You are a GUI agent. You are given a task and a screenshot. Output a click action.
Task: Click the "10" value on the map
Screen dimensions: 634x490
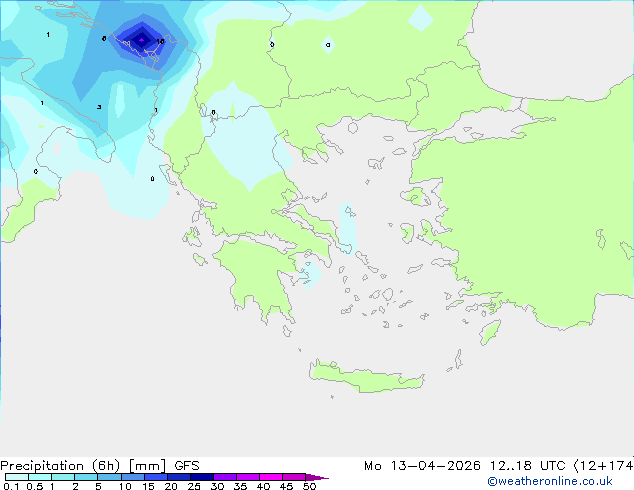pyautogui.click(x=161, y=42)
